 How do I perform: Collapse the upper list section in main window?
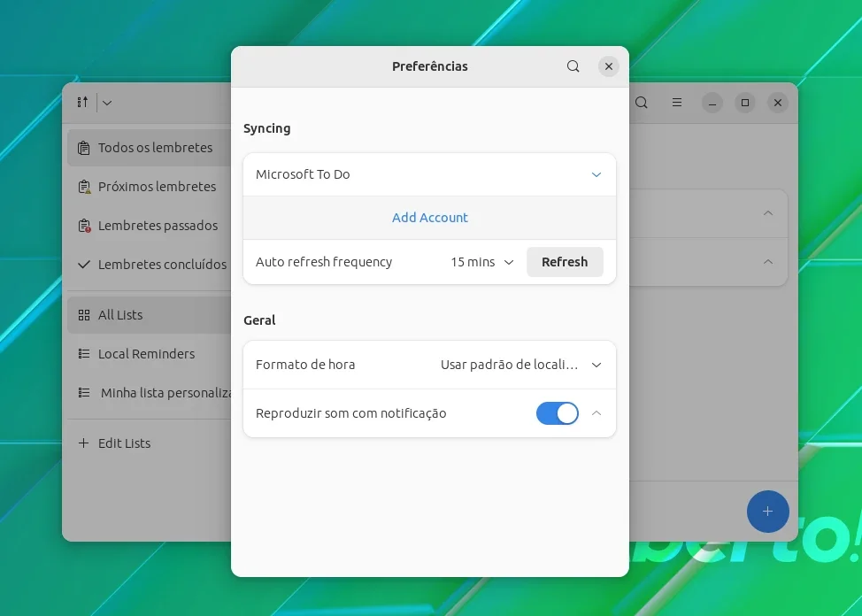coord(768,212)
